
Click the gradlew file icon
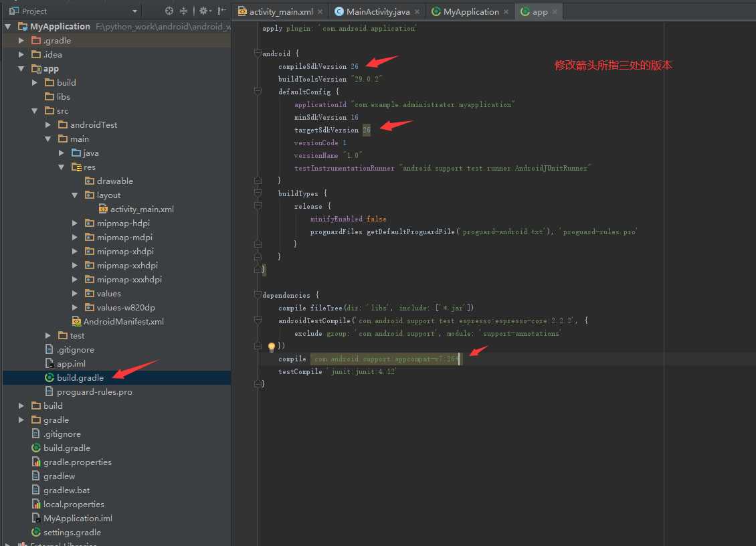35,476
